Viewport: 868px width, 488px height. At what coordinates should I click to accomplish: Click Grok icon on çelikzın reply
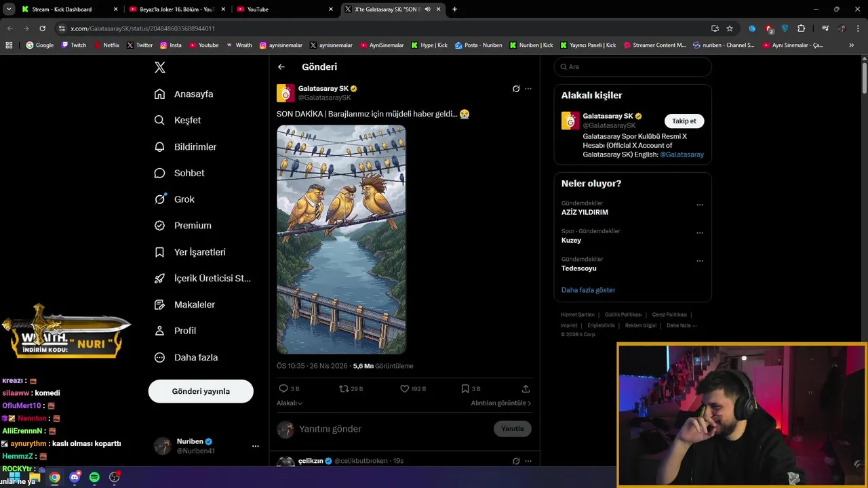pyautogui.click(x=516, y=461)
